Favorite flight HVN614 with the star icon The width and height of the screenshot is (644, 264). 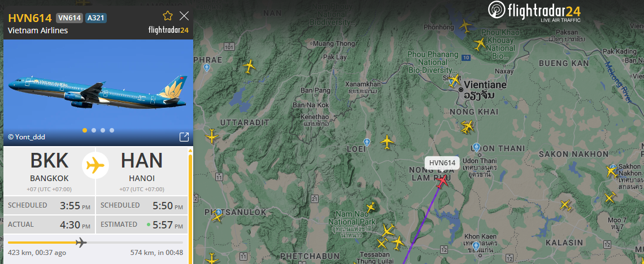168,16
